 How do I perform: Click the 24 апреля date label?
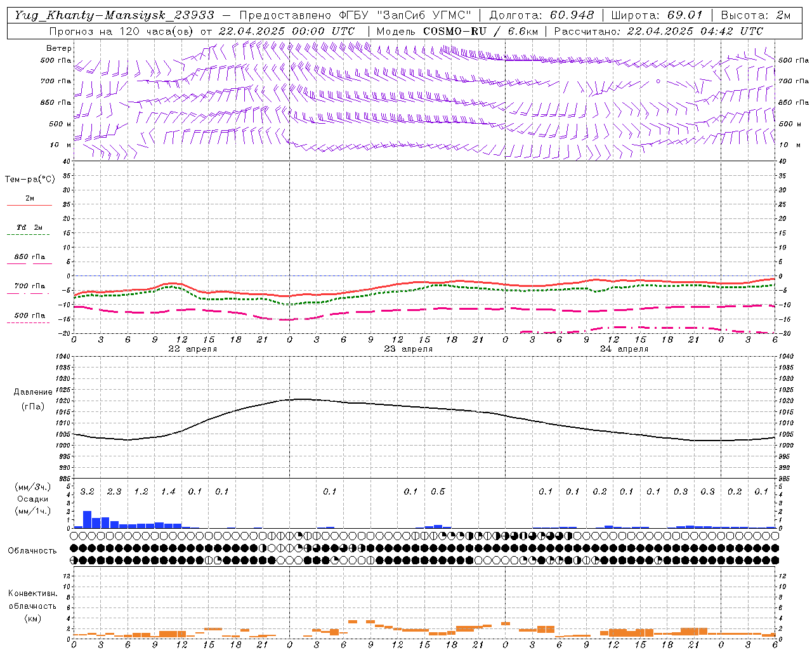(x=624, y=349)
